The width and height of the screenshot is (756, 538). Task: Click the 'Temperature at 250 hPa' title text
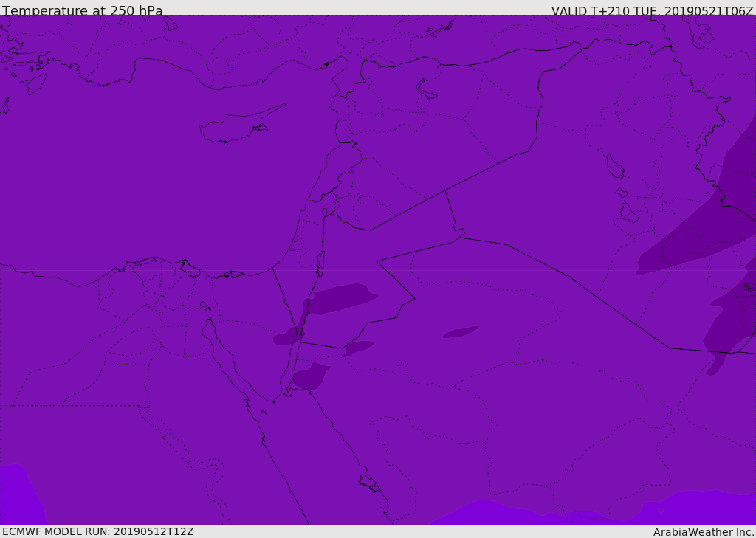[x=83, y=10]
